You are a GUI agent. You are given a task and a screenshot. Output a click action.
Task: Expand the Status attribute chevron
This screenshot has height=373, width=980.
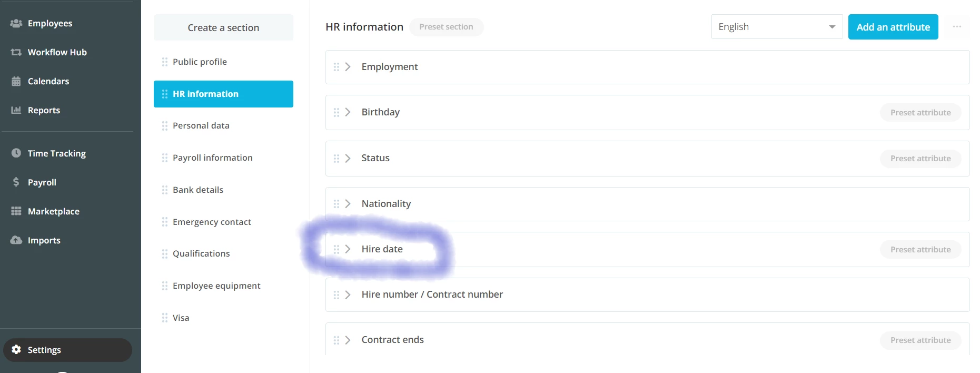pos(348,158)
